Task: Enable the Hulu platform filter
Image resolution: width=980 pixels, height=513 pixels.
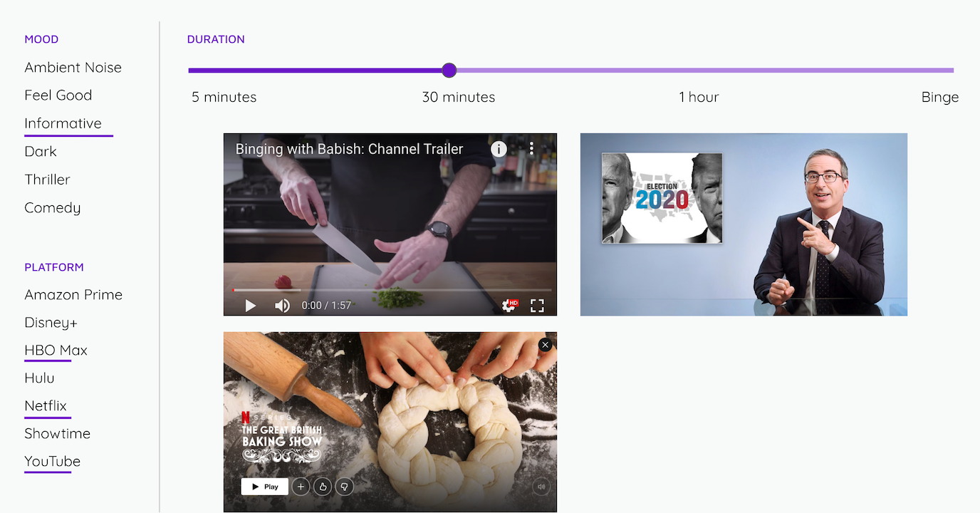Action: [x=39, y=378]
